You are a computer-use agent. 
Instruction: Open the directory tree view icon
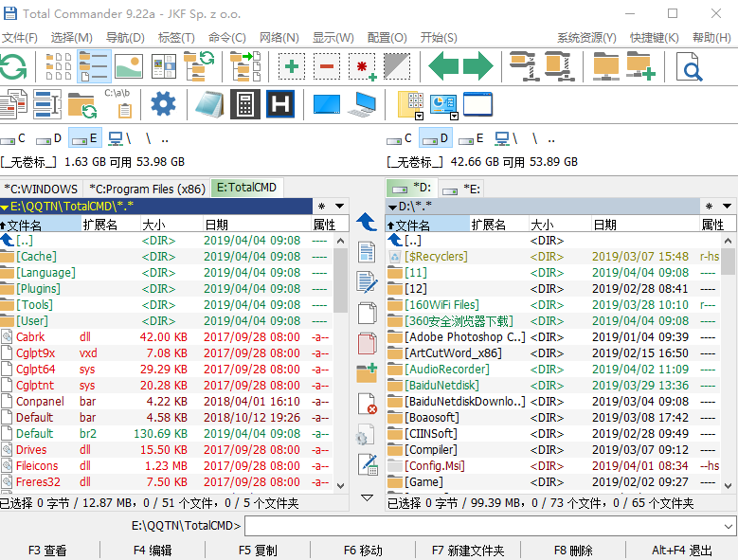click(199, 66)
